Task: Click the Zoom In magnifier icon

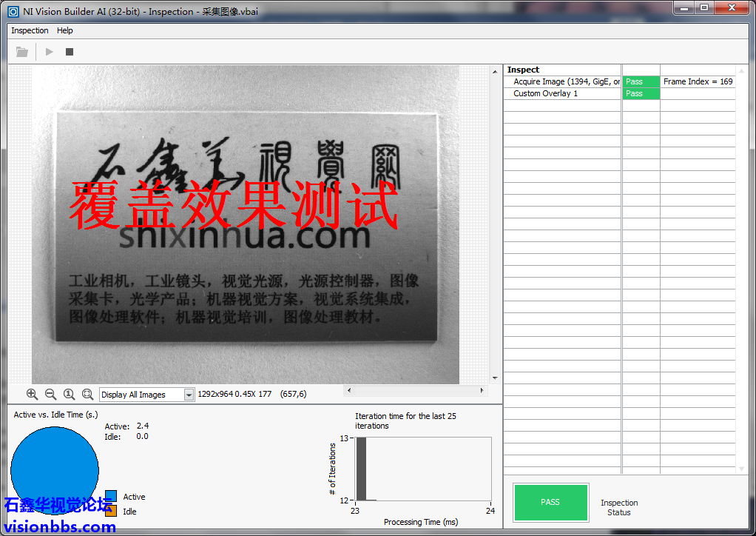Action: coord(32,395)
